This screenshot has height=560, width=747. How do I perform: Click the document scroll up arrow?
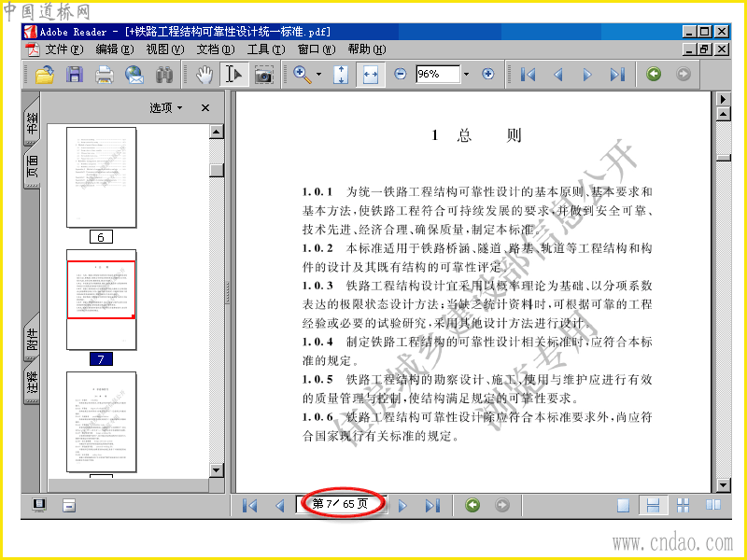pyautogui.click(x=723, y=114)
